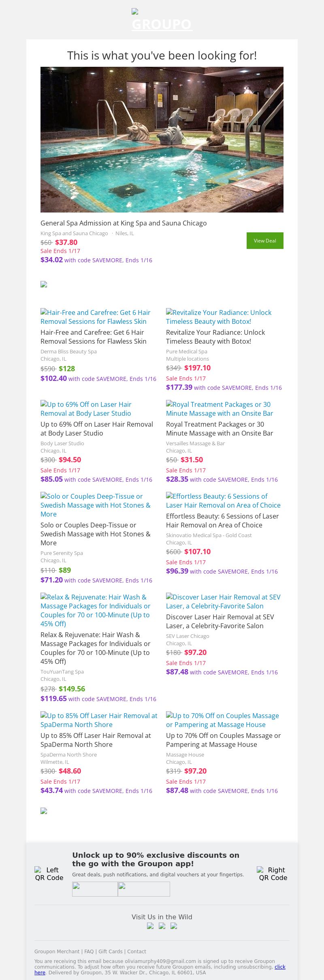Click the second app store badge
The image size is (324, 980).
pos(144,889)
